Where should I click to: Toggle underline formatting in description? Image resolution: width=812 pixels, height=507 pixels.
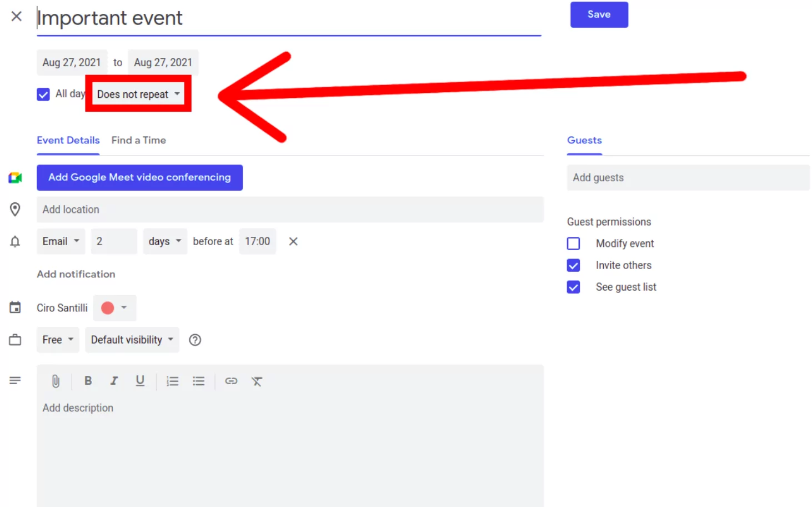tap(140, 381)
